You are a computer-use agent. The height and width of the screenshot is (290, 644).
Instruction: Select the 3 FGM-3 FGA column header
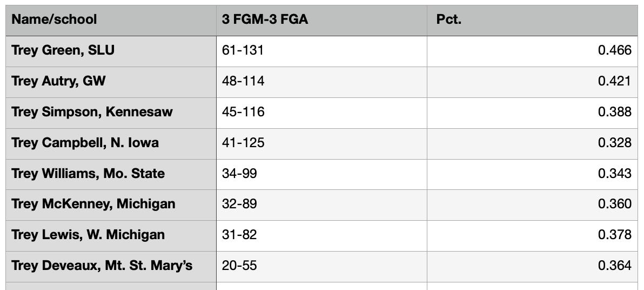tap(321, 20)
